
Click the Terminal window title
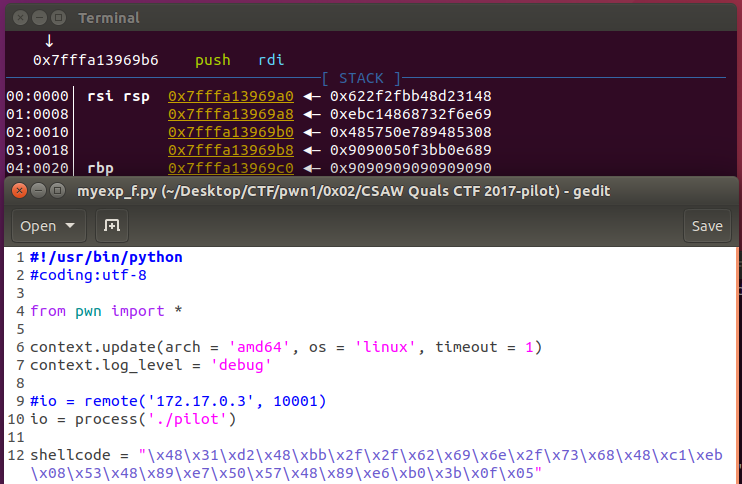(109, 18)
